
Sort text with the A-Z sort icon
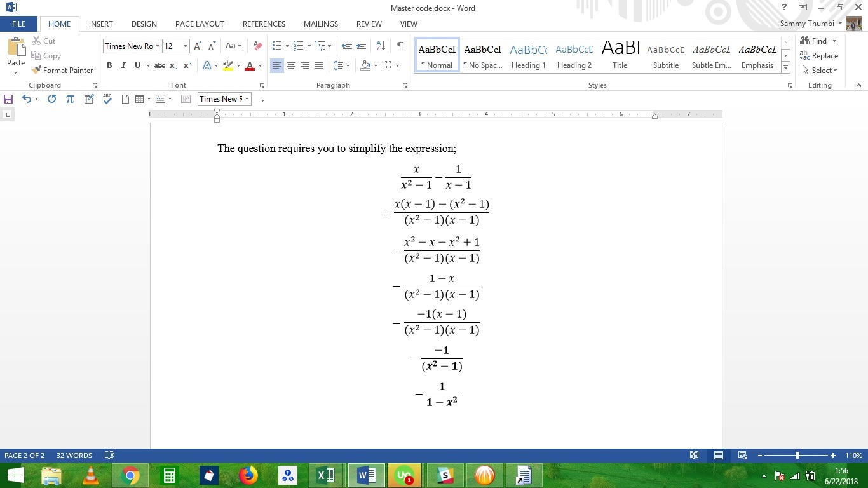click(x=381, y=46)
